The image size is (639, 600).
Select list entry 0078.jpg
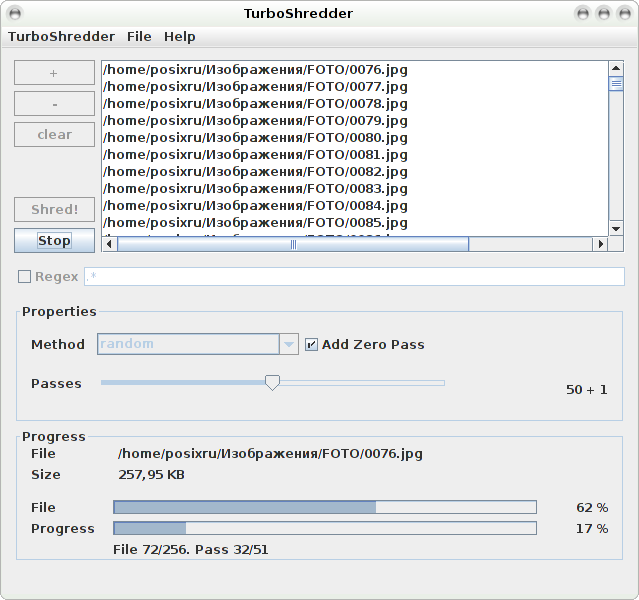(355, 104)
